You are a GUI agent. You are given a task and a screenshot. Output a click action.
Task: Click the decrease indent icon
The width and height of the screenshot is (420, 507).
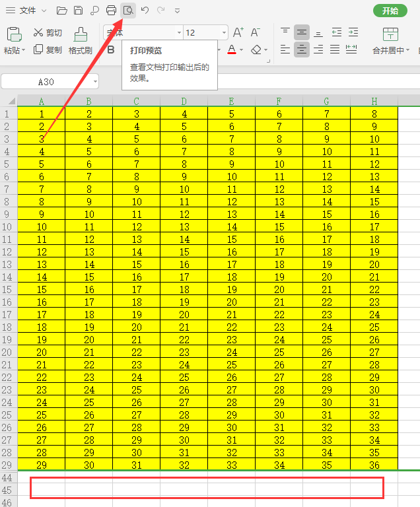pyautogui.click(x=337, y=32)
